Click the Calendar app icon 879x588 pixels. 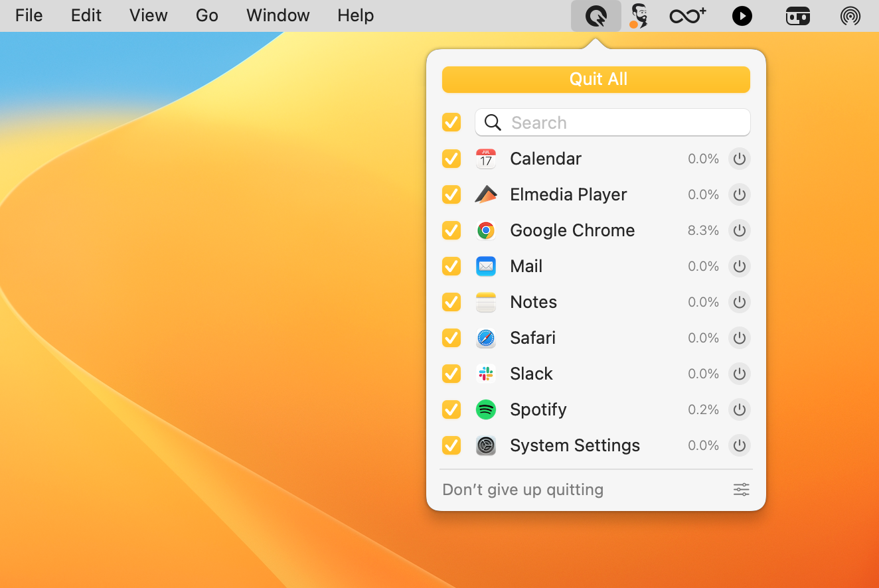486,159
